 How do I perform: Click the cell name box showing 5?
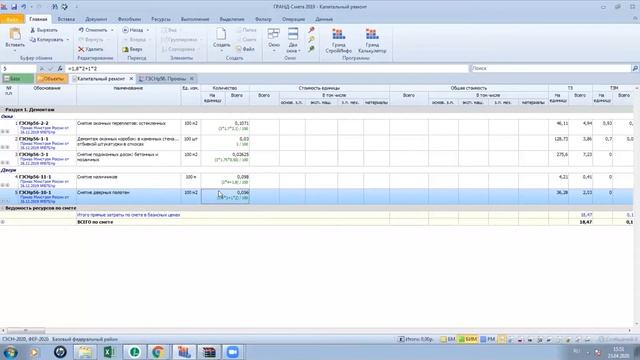18,69
